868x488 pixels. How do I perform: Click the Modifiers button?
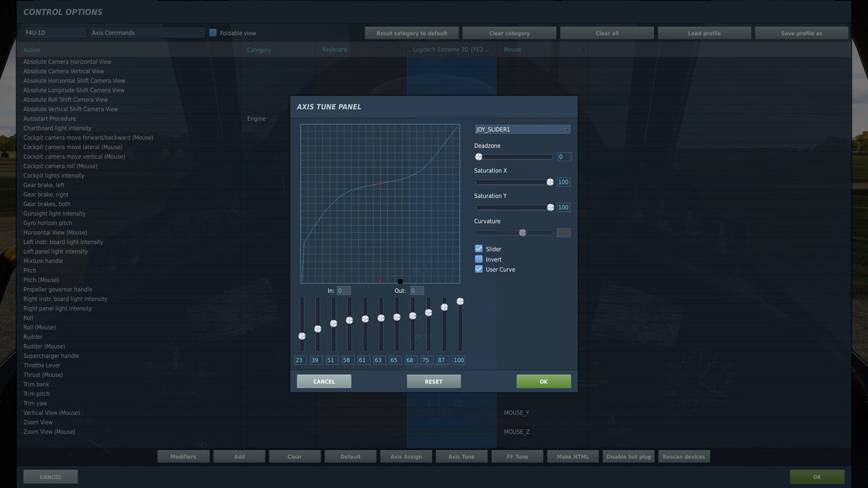[x=183, y=457]
